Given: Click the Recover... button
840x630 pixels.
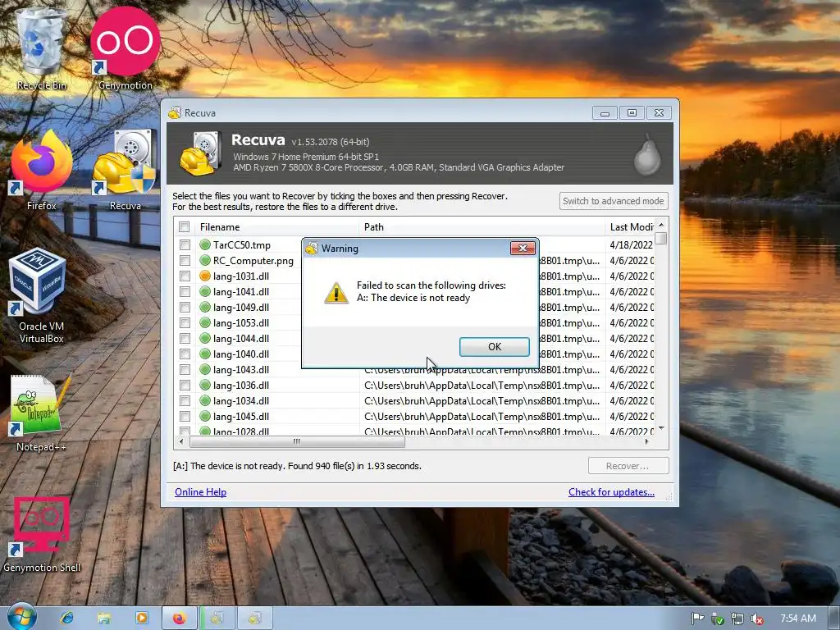Looking at the screenshot, I should 628,466.
